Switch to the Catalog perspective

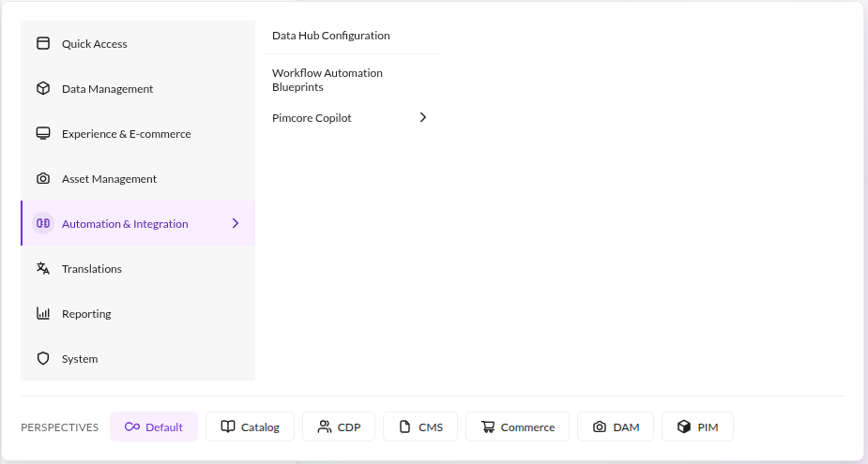click(x=251, y=427)
